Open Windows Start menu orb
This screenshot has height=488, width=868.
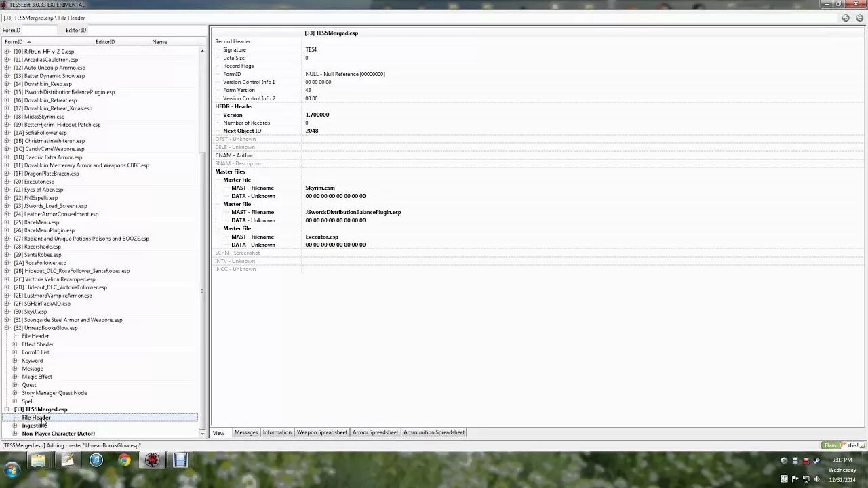(x=12, y=469)
